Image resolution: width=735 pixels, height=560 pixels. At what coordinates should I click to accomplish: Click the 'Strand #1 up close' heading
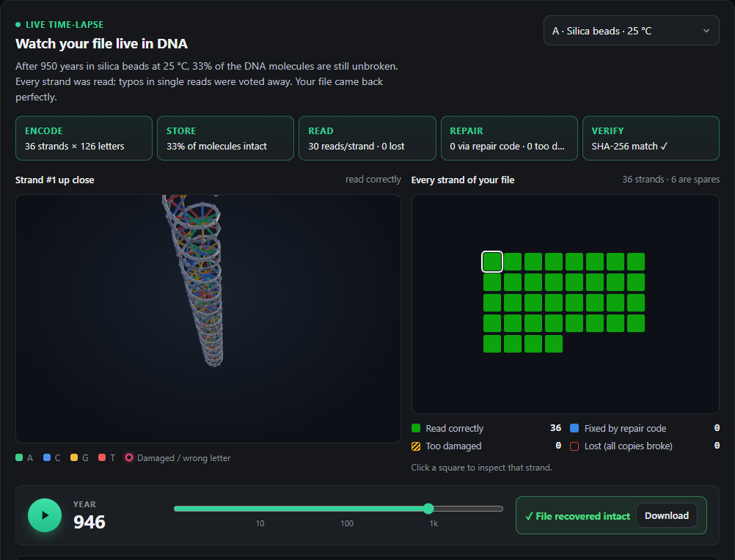tap(55, 180)
